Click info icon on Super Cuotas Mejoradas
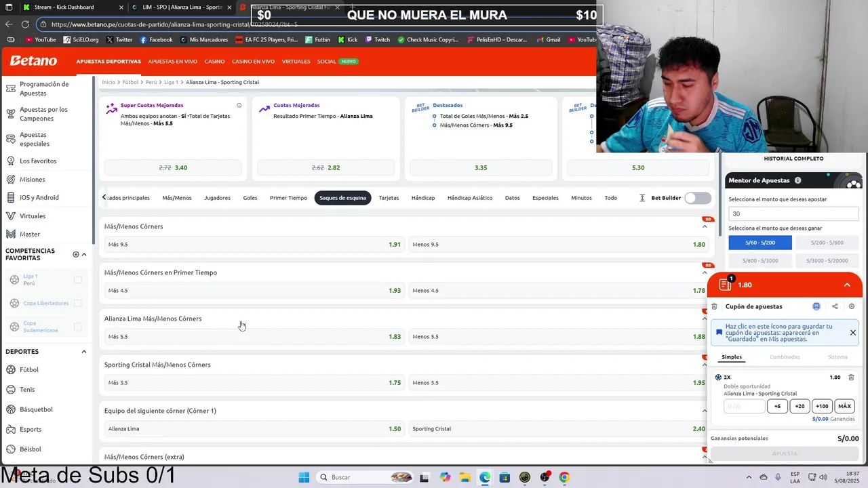The width and height of the screenshot is (868, 488). click(239, 105)
